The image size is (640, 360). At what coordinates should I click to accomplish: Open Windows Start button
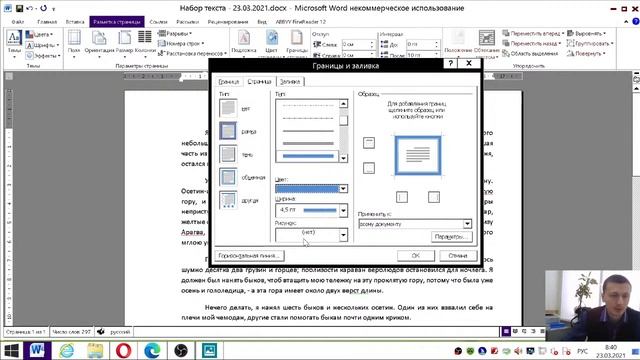11,351
